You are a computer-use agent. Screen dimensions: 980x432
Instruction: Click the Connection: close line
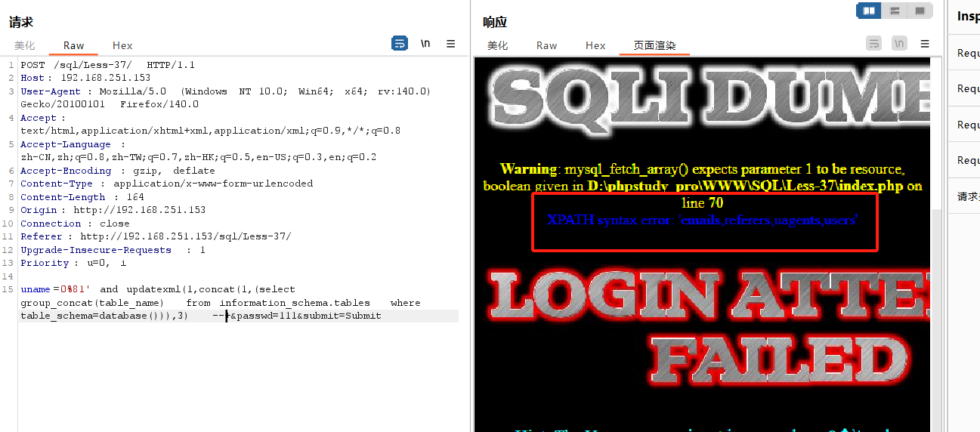click(x=75, y=224)
